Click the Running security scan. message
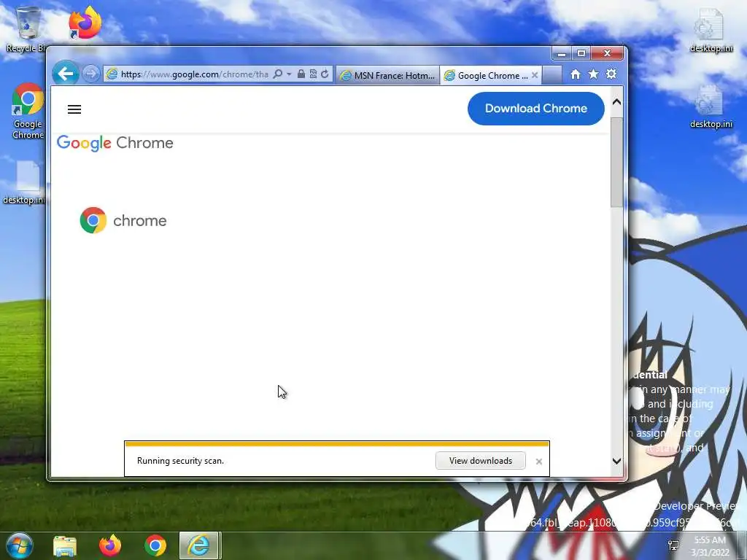 [180, 461]
